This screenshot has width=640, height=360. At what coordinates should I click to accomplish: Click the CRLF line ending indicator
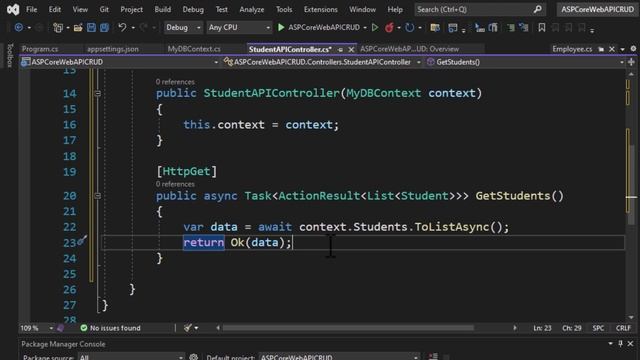[x=623, y=328]
